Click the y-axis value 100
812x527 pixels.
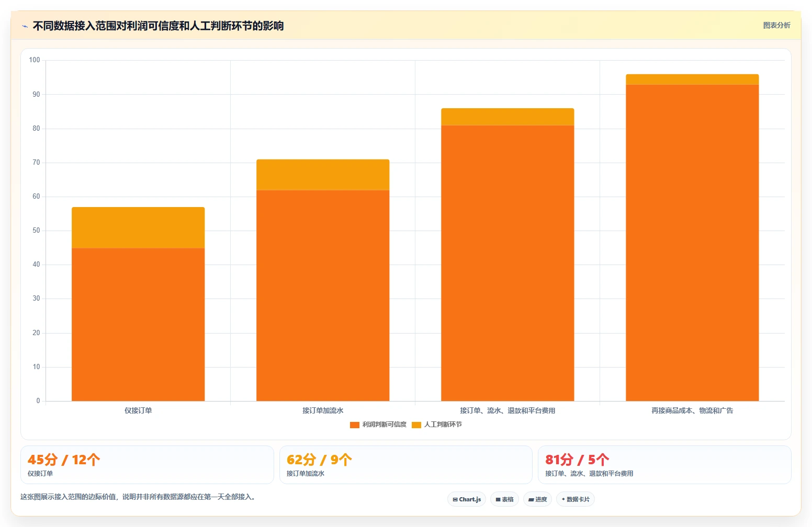click(x=35, y=60)
